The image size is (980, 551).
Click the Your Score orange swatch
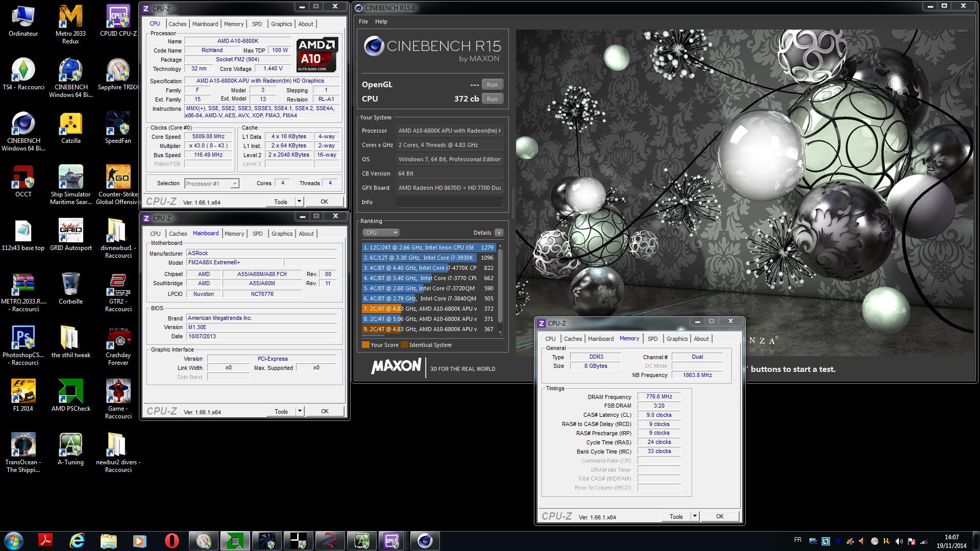(x=365, y=345)
